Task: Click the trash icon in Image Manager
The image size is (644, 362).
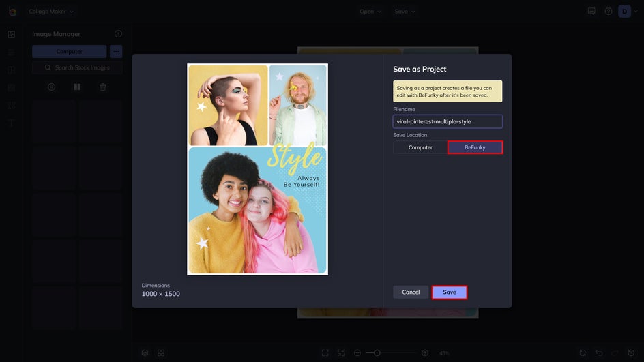Action: tap(103, 87)
